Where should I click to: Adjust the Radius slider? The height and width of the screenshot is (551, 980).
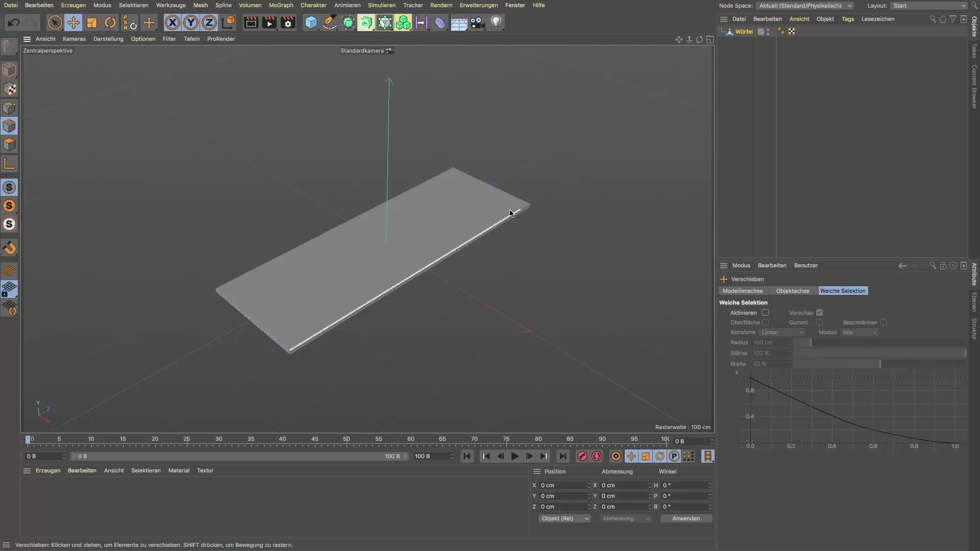[x=879, y=342]
